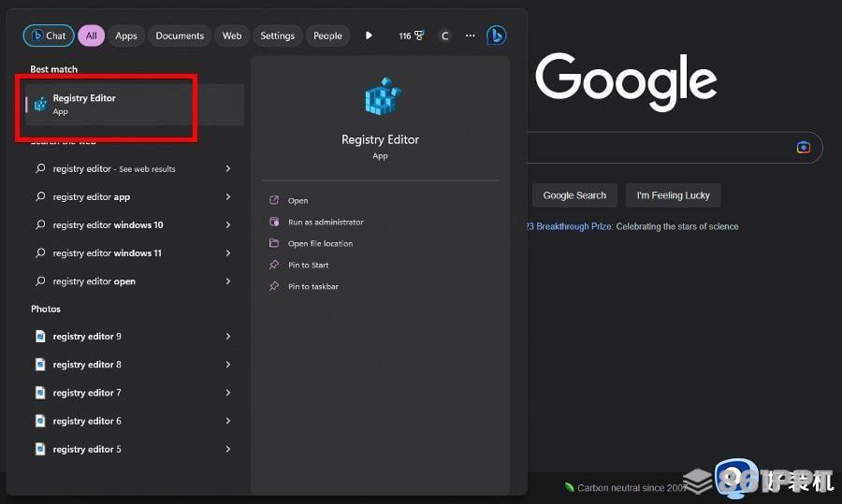Image resolution: width=842 pixels, height=504 pixels.
Task: Click the Open arrow icon
Action: (274, 200)
